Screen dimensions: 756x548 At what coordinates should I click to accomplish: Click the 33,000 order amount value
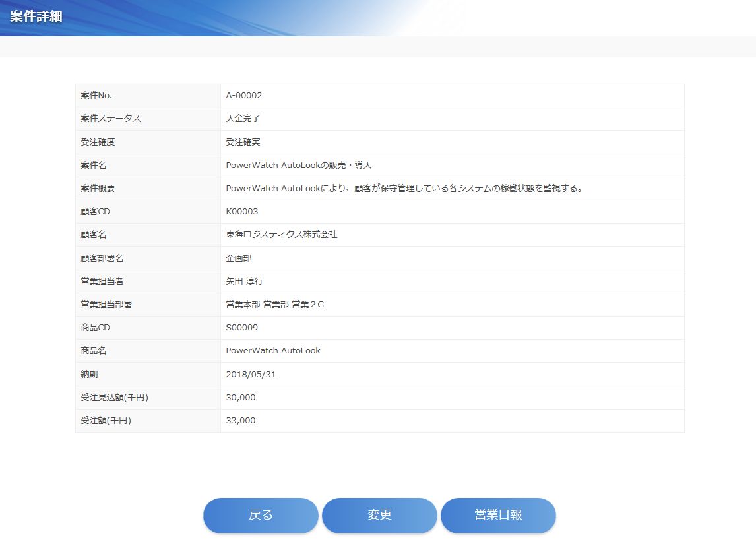pos(241,421)
